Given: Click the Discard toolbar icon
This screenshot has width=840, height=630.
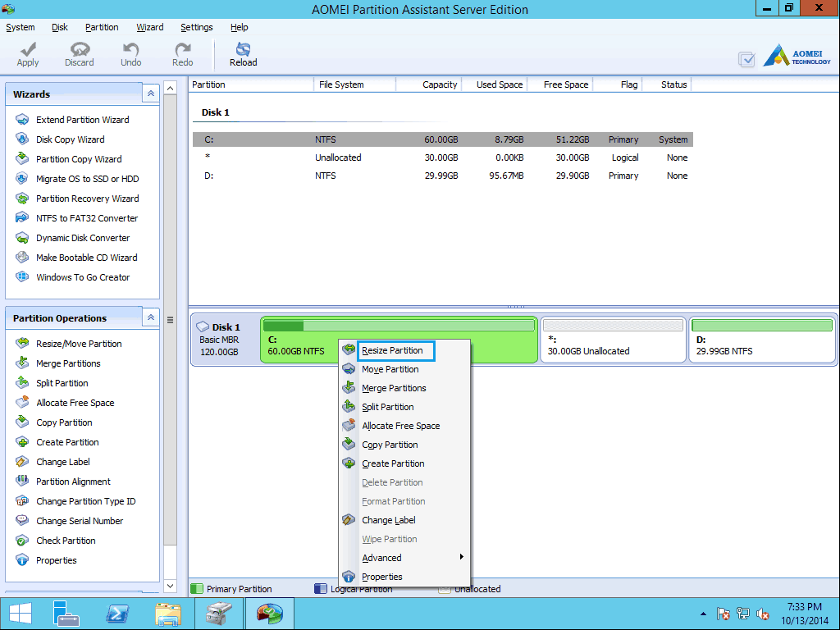Looking at the screenshot, I should coord(80,49).
